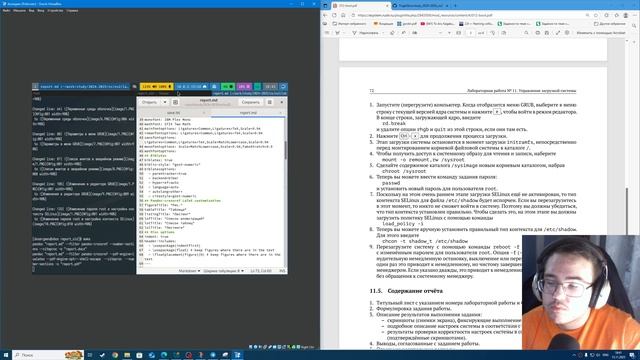Screen dimensions: 640x360
Task: Click the INS indicator in gedit status bar
Action: click(282, 271)
